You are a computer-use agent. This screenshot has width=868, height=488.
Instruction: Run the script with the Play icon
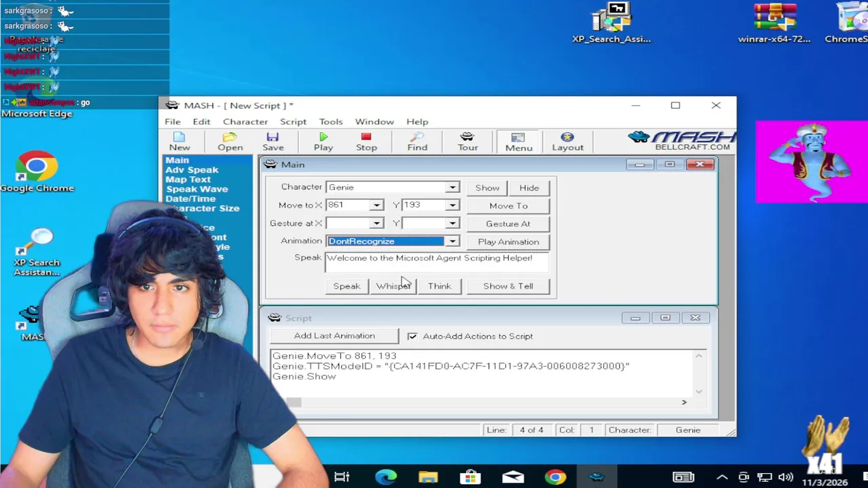323,142
